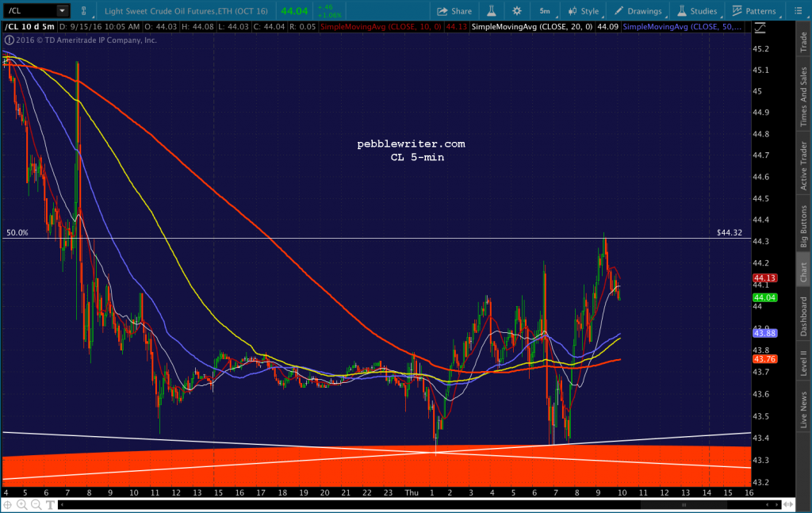Open the Live News side tab

click(803, 409)
